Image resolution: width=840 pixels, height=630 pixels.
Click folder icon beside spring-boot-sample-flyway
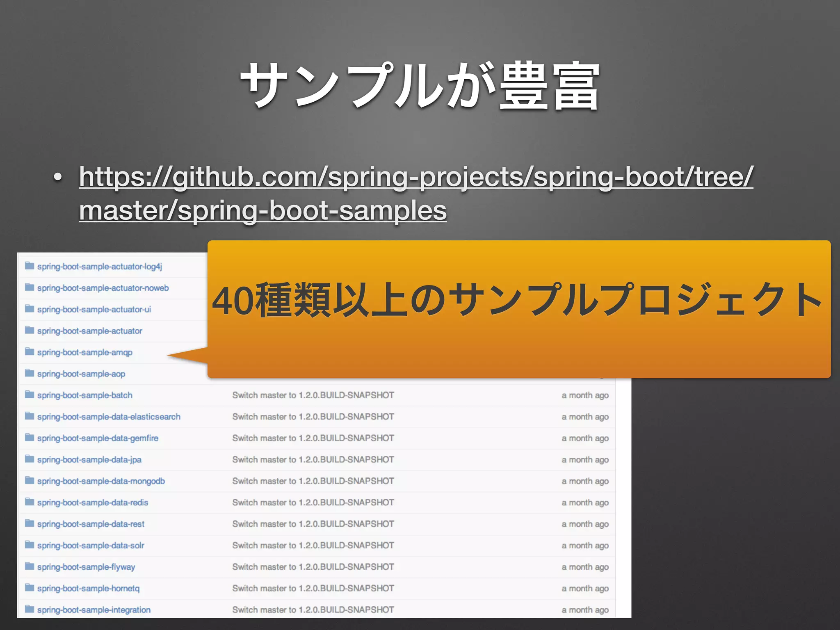pyautogui.click(x=30, y=566)
